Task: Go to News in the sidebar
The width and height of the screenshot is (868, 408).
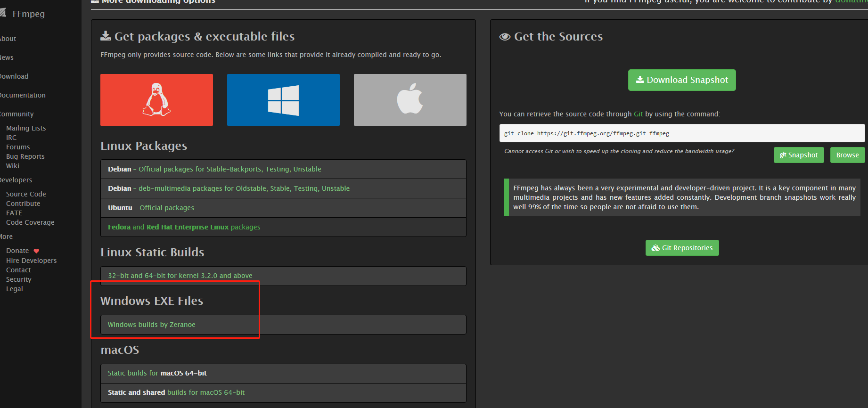Action: coord(7,57)
